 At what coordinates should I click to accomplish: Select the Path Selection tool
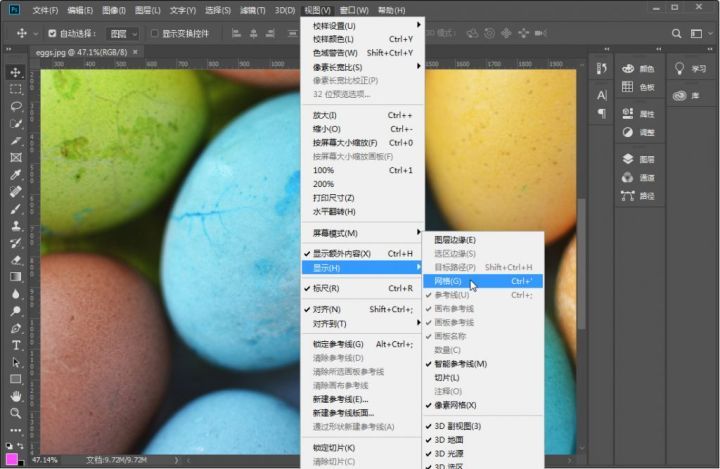[x=16, y=362]
